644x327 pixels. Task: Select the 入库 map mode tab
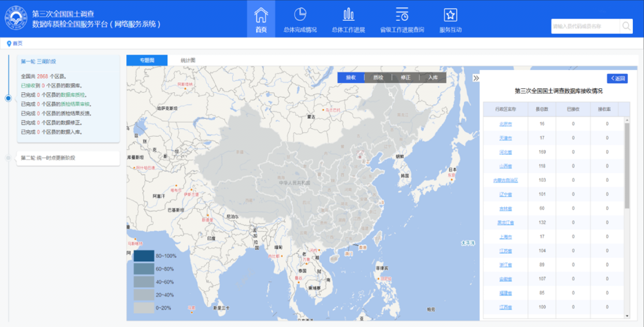[433, 78]
